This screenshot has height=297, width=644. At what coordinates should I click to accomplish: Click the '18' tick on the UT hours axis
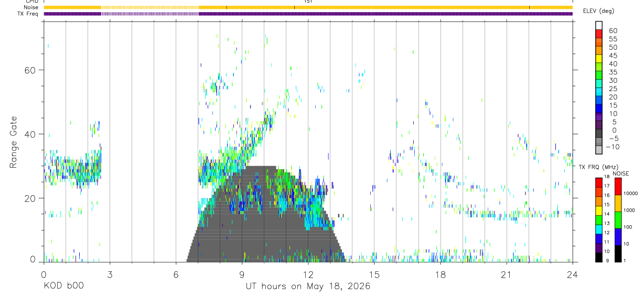(x=441, y=274)
